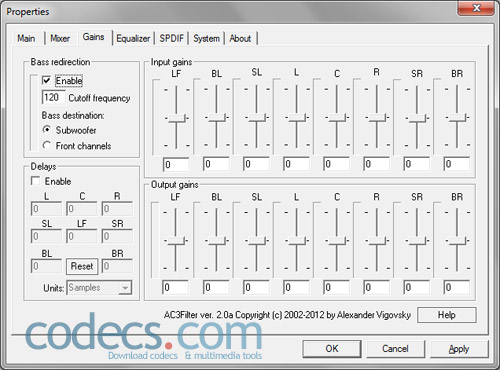500x370 pixels.
Task: Click the Output gains BR slider
Action: pos(457,241)
